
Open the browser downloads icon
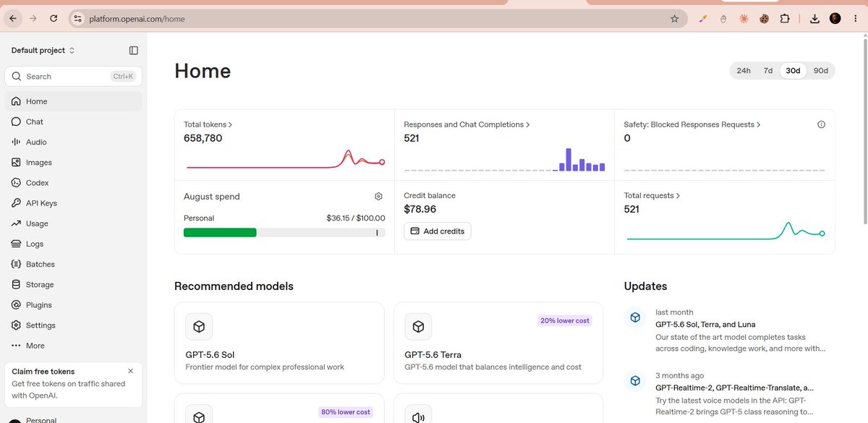click(x=815, y=19)
